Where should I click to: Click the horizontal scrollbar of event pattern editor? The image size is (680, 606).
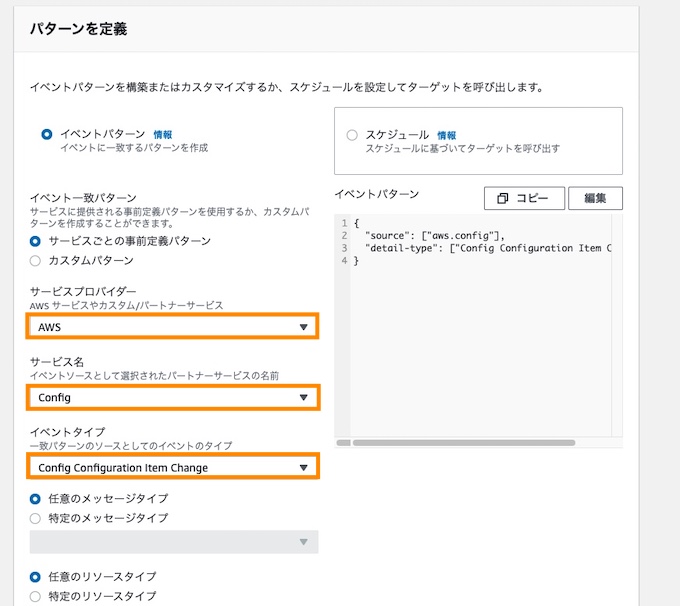[464, 443]
